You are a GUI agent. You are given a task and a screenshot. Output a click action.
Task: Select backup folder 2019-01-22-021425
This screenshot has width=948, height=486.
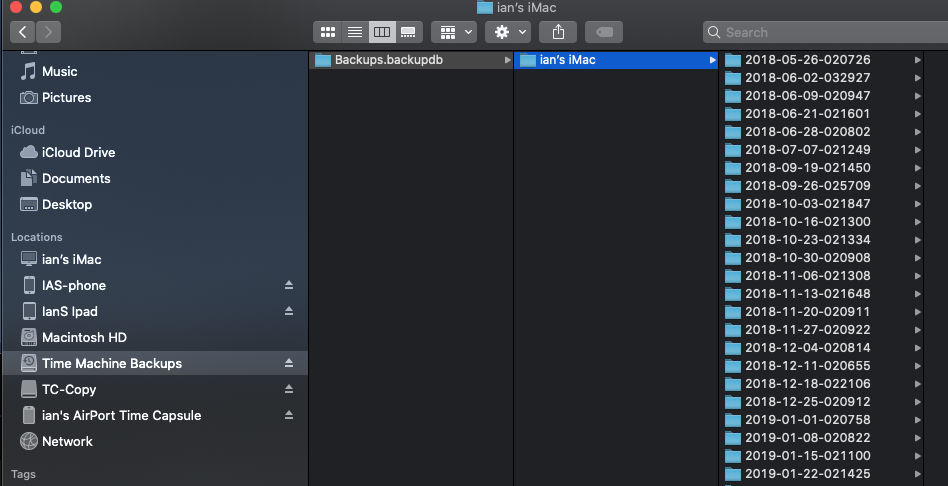click(x=822, y=474)
